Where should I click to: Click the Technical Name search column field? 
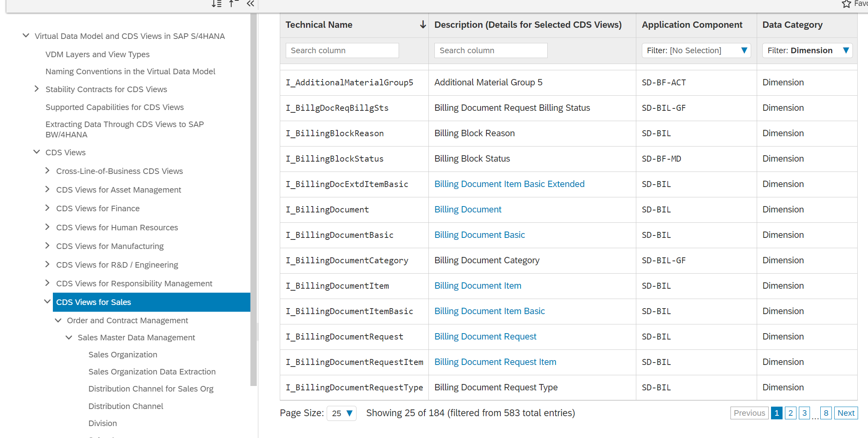(342, 50)
